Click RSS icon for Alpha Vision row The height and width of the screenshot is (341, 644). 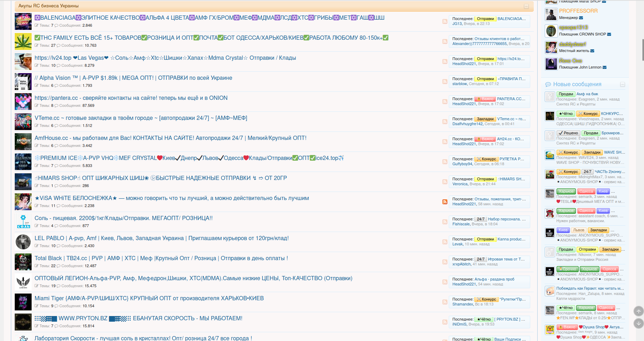[x=445, y=82]
